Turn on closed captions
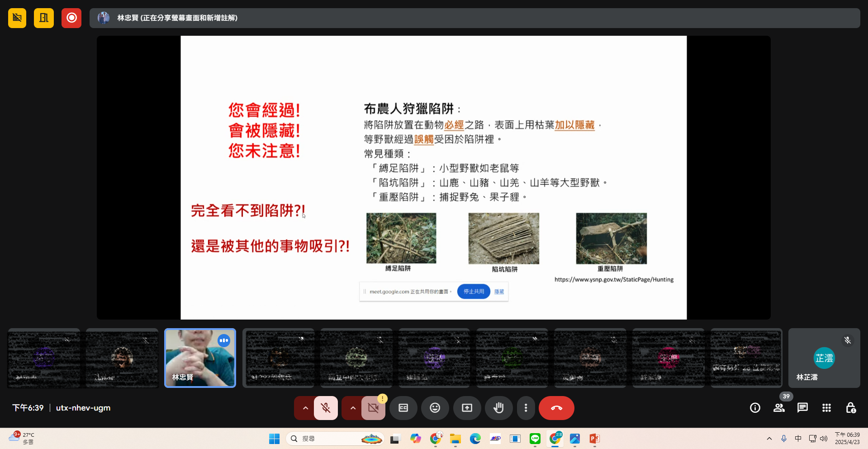 pos(403,408)
